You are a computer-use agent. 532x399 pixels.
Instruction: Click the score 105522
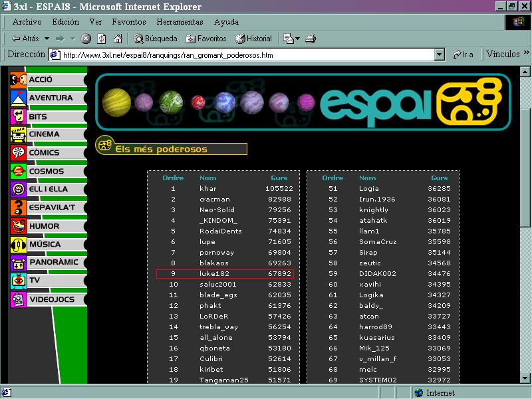pos(279,189)
